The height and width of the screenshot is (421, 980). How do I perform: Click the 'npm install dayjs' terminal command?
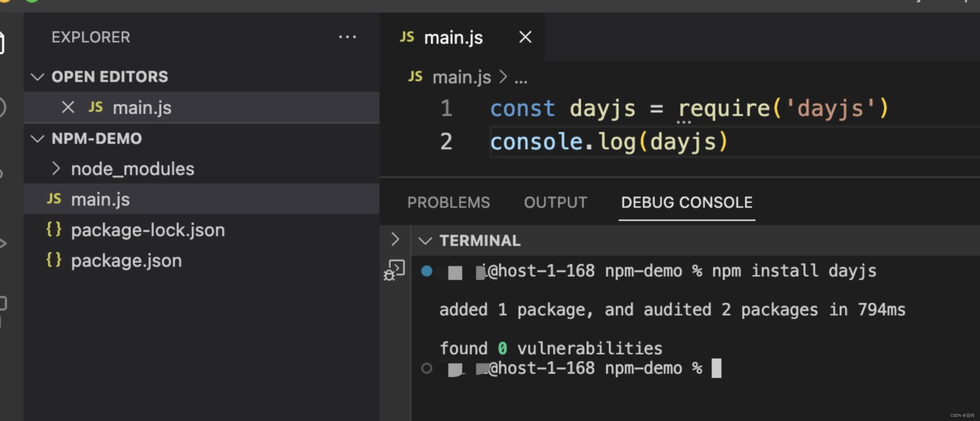click(794, 271)
